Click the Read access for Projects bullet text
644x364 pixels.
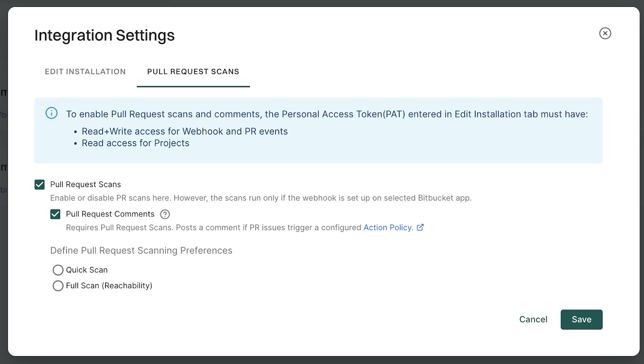tap(135, 143)
